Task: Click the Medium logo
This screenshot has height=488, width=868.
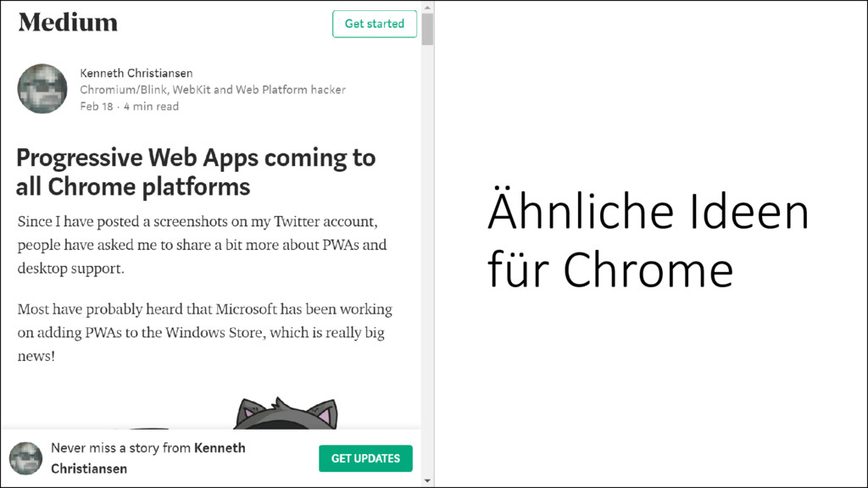Action: pos(68,23)
